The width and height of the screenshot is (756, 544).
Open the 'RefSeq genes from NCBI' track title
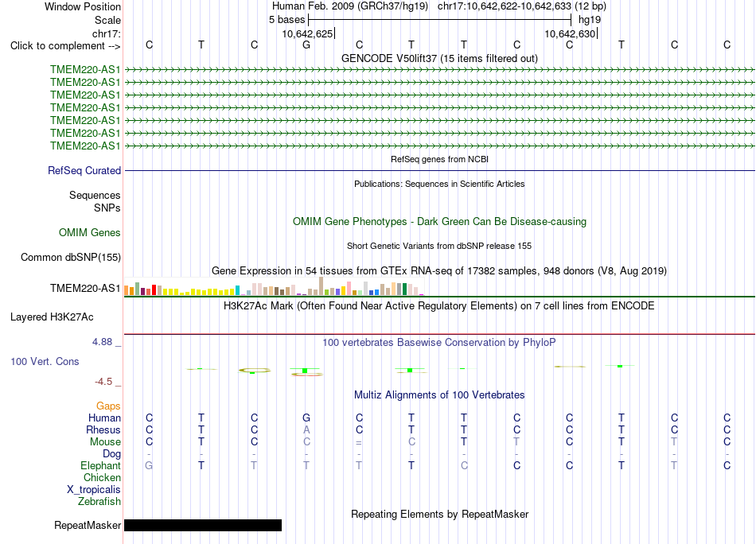tap(439, 159)
